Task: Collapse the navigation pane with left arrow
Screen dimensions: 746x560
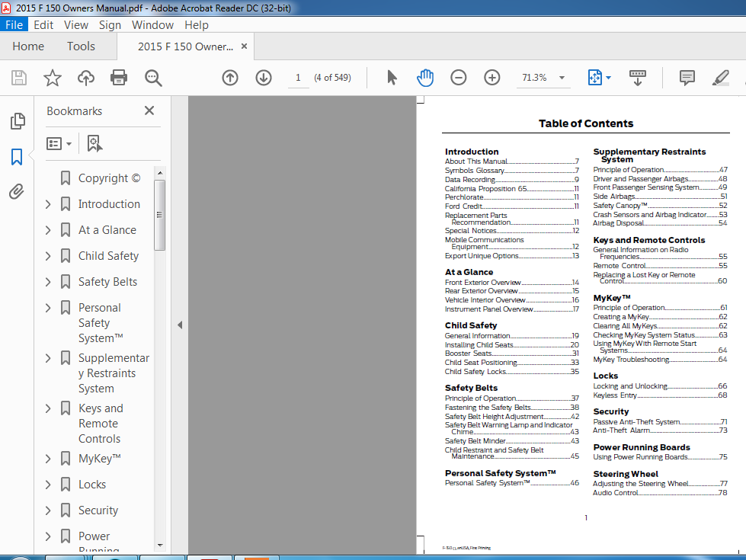Action: click(x=180, y=325)
